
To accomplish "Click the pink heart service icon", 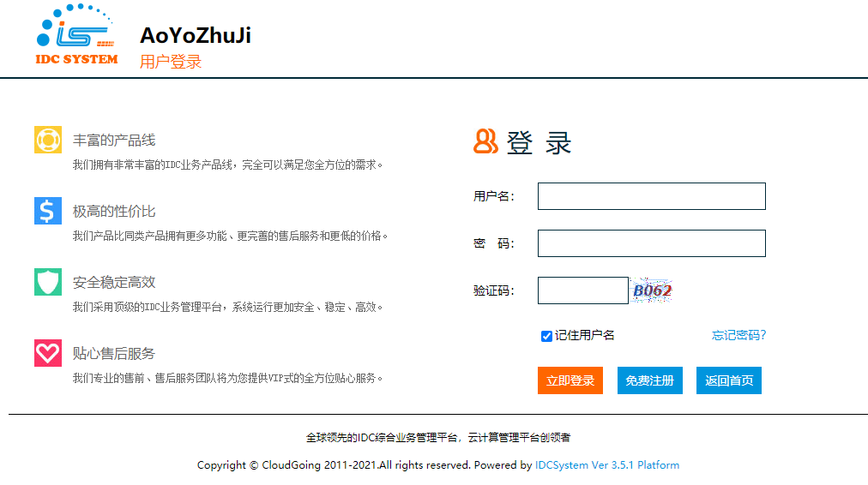I will [48, 353].
